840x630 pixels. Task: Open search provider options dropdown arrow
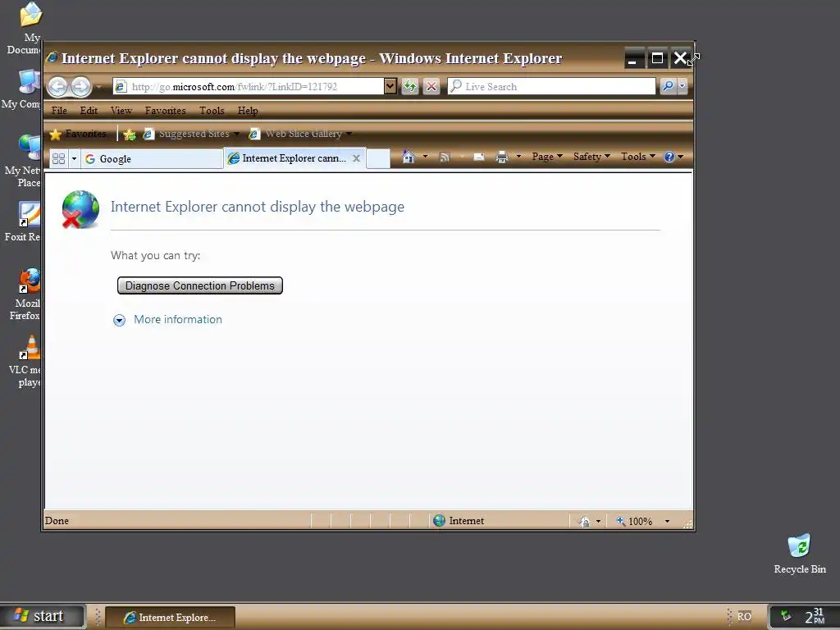(x=682, y=86)
